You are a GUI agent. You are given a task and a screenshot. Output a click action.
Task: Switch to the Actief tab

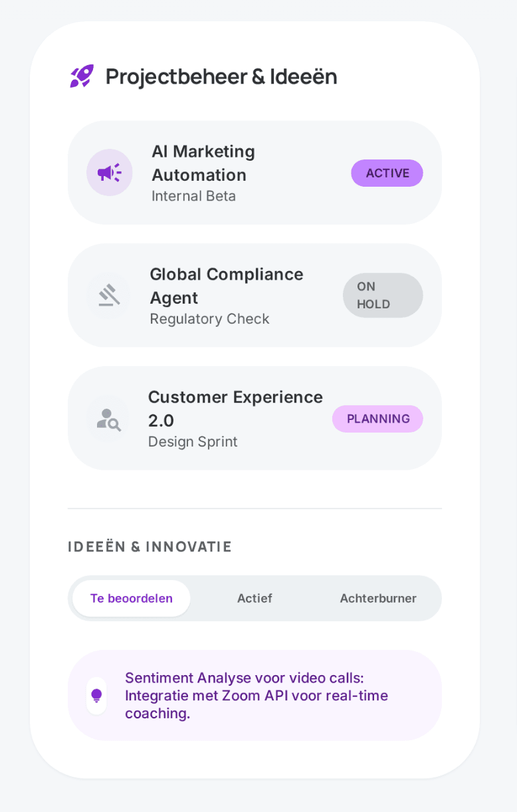pos(255,598)
